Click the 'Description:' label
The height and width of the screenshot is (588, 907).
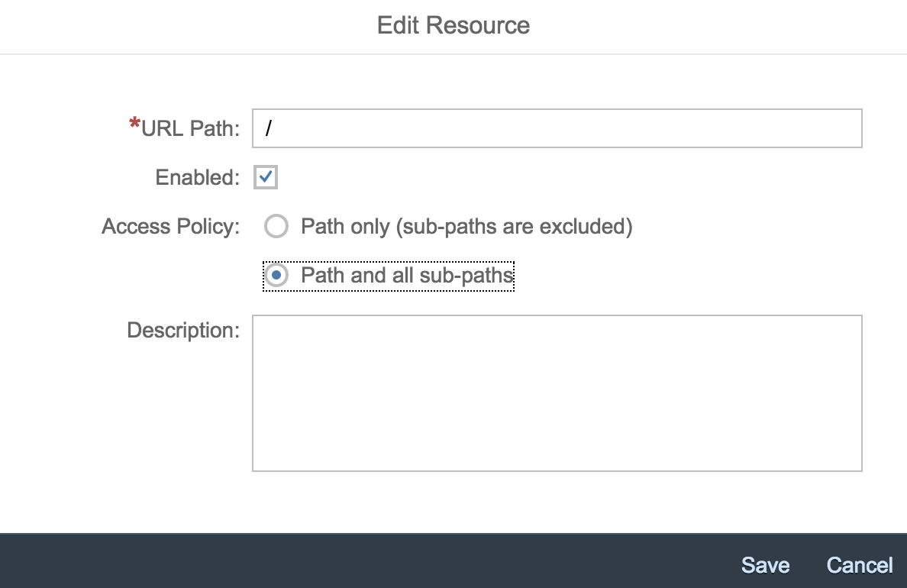(x=183, y=331)
